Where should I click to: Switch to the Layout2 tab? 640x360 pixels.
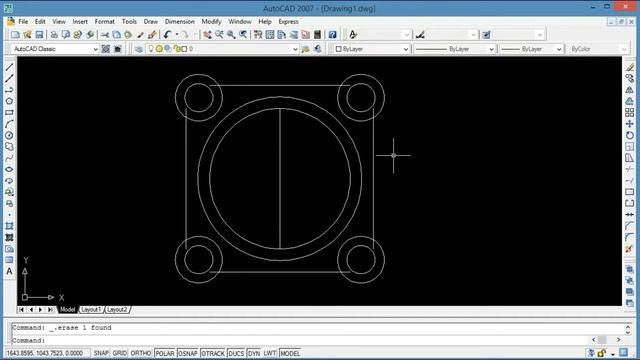pos(117,310)
